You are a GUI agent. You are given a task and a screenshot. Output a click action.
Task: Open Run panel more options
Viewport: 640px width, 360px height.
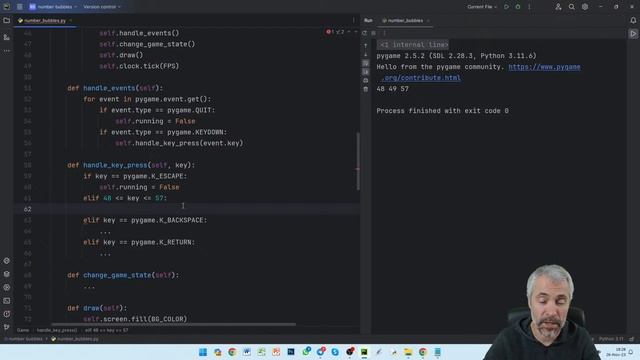[x=384, y=33]
